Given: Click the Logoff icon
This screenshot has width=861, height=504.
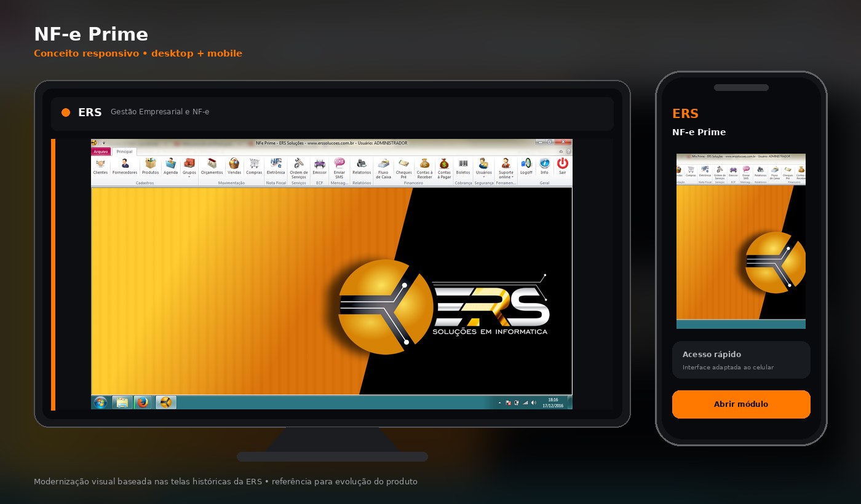Looking at the screenshot, I should (526, 167).
